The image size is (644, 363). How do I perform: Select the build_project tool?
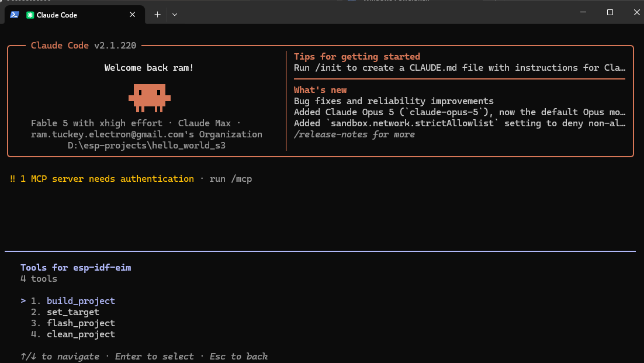coord(81,301)
